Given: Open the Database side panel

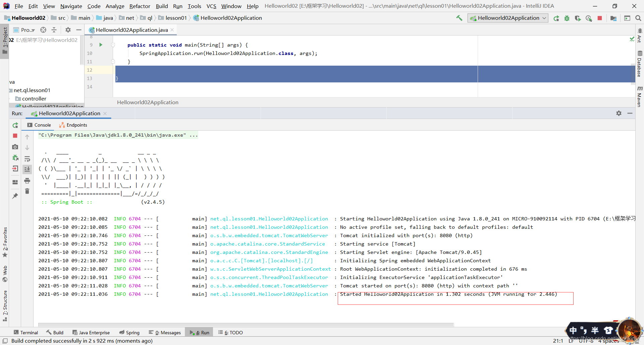Looking at the screenshot, I should pos(639,64).
